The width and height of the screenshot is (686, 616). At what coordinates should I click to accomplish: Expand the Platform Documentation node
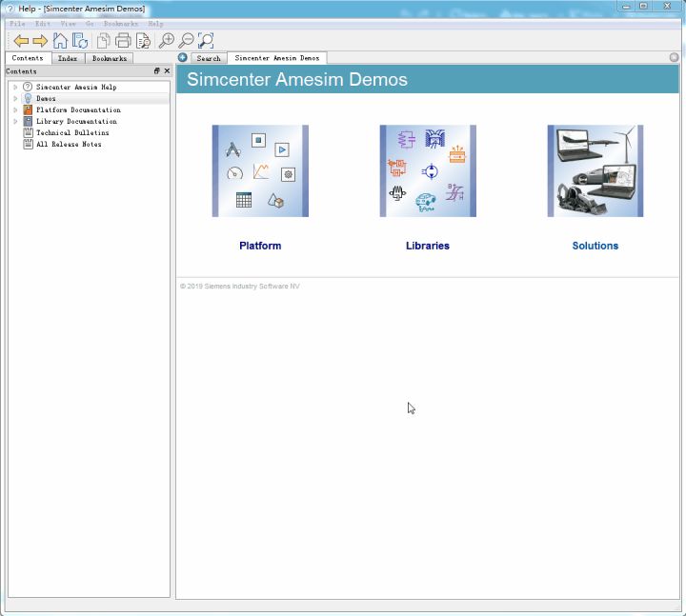pyautogui.click(x=15, y=109)
